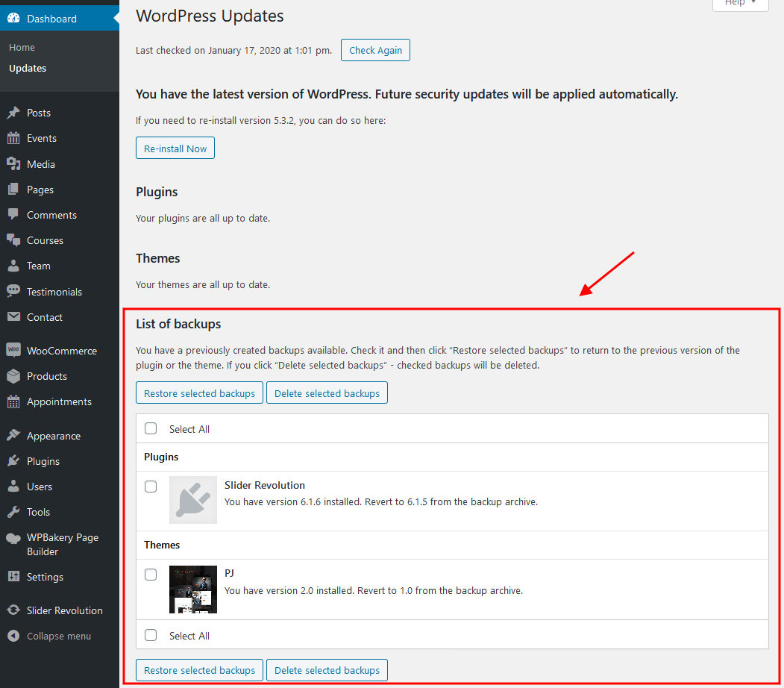Expand the Help dropdown tab
784x688 pixels.
(x=740, y=4)
